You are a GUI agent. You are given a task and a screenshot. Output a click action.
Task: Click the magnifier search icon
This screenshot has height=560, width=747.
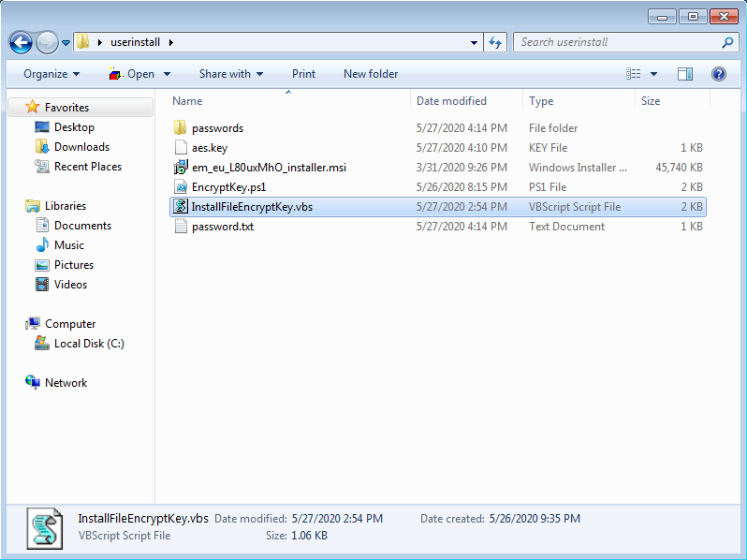pos(727,42)
